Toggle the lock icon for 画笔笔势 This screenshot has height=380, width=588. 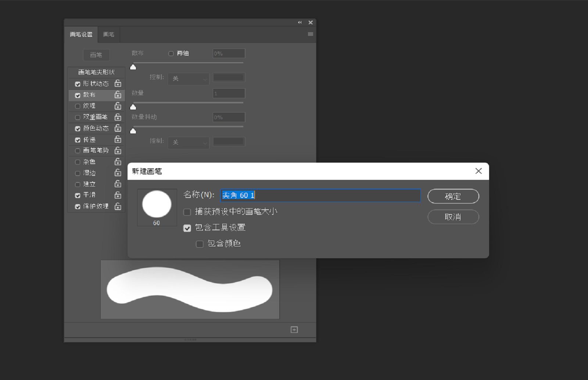pyautogui.click(x=118, y=150)
